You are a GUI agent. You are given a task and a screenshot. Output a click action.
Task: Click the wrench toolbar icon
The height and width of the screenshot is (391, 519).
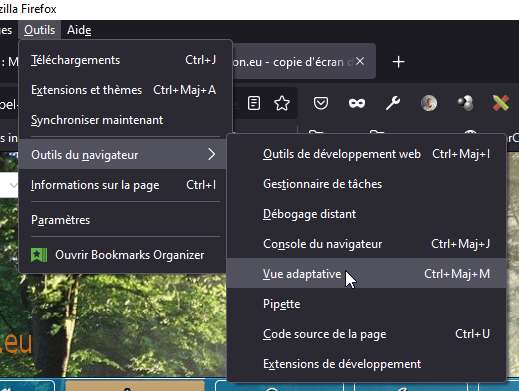pyautogui.click(x=393, y=103)
